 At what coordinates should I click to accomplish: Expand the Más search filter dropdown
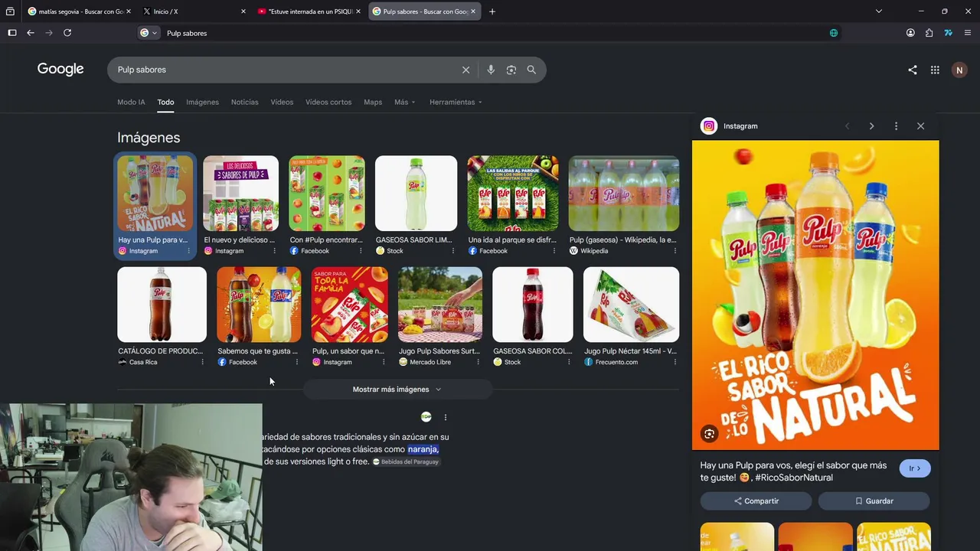pos(404,102)
